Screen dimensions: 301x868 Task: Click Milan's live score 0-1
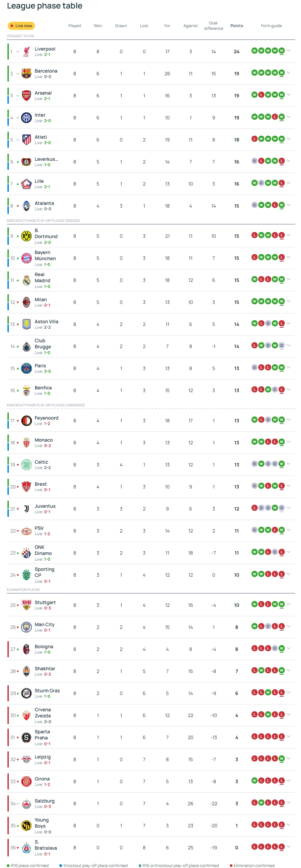point(47,305)
